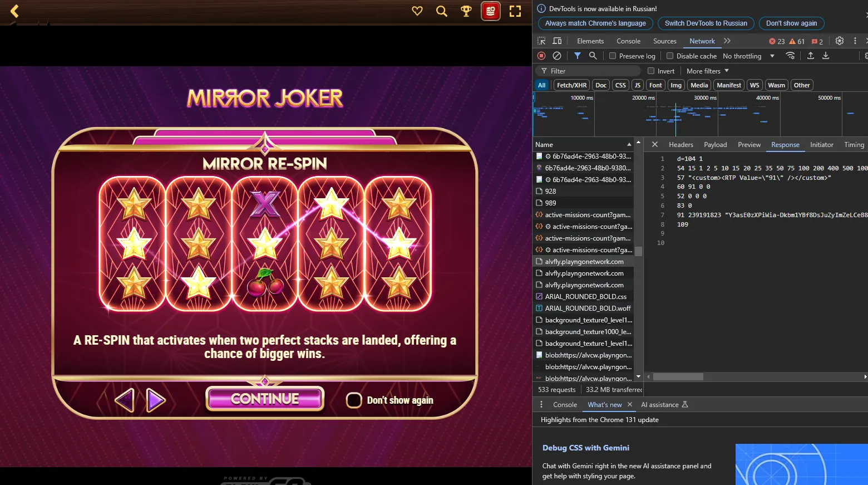This screenshot has width=868, height=485.
Task: Add game to favorites with heart icon
Action: click(417, 11)
